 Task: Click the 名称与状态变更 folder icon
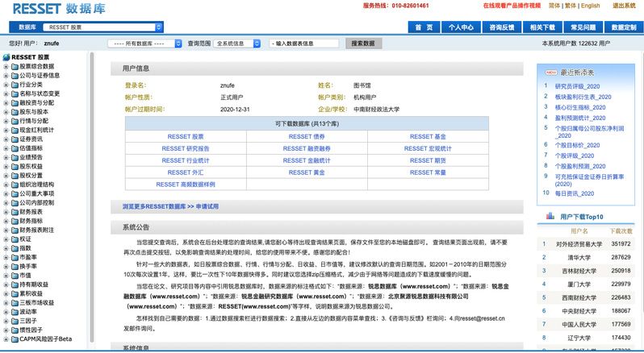[15, 93]
